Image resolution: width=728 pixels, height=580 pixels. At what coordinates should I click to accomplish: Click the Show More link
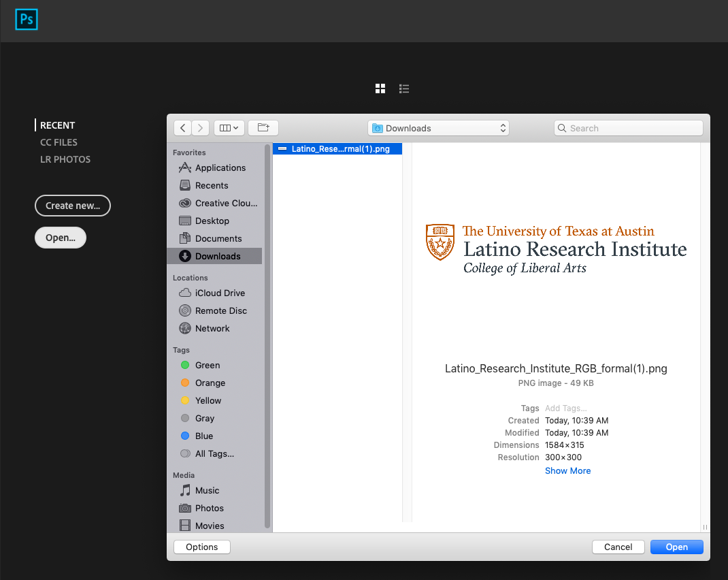tap(568, 471)
